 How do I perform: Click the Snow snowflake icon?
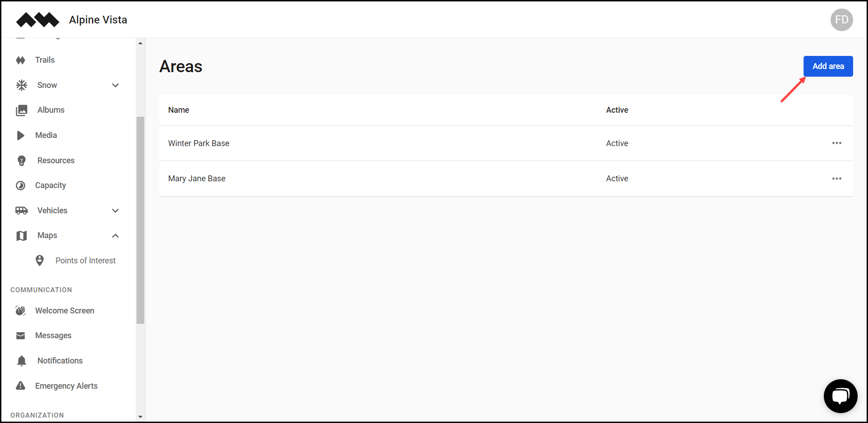22,85
